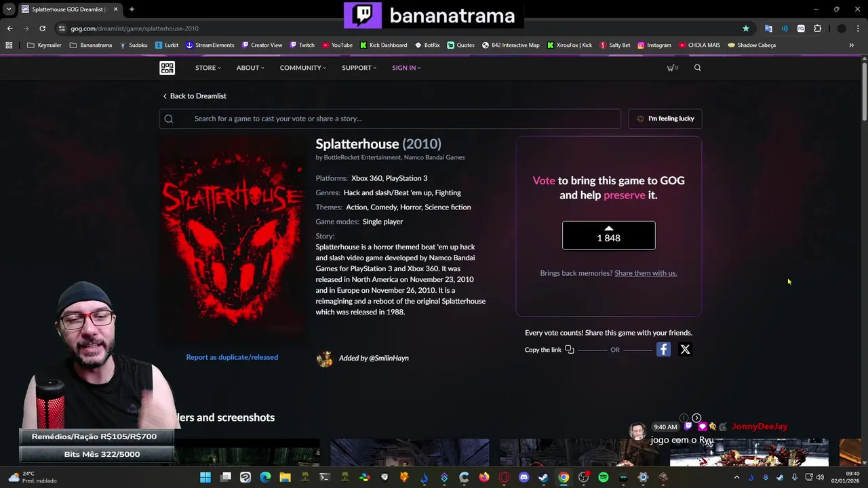Screen dimensions: 868x488
Task: Open a new browser tab
Action: [x=132, y=9]
